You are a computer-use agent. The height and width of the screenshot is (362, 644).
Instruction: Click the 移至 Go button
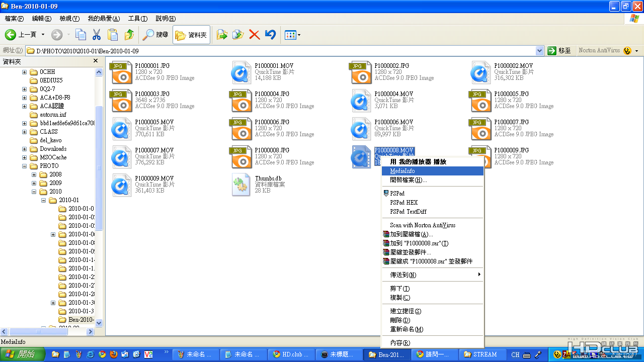click(x=560, y=51)
